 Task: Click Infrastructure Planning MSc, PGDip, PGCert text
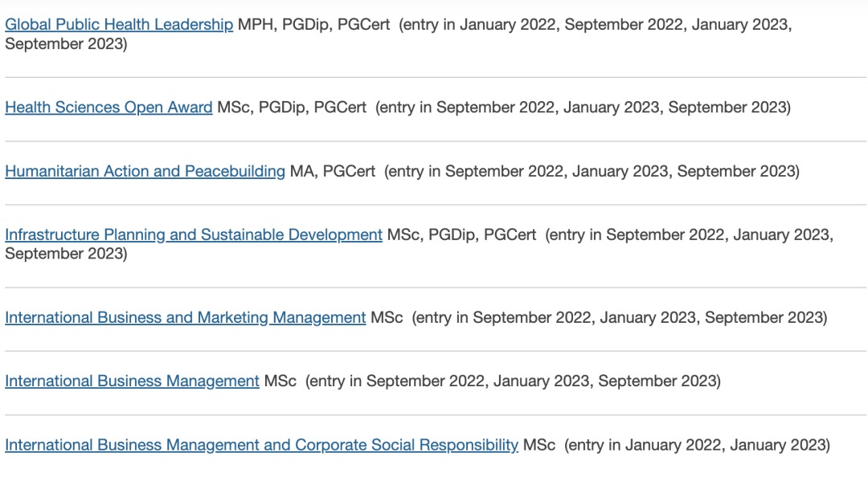[461, 234]
